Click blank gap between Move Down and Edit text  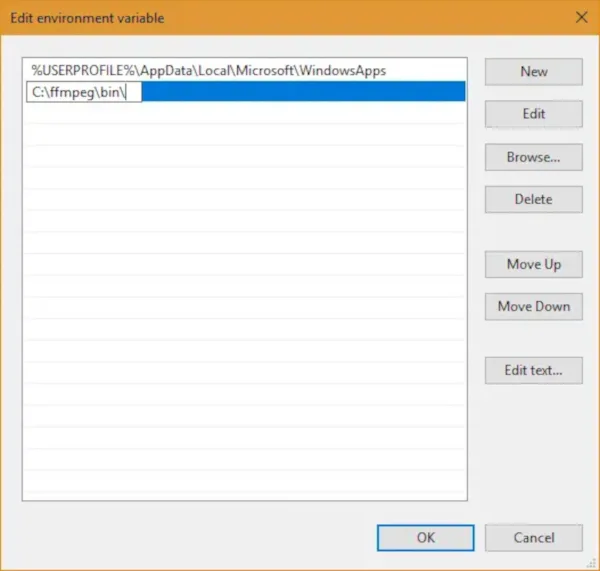click(x=534, y=339)
